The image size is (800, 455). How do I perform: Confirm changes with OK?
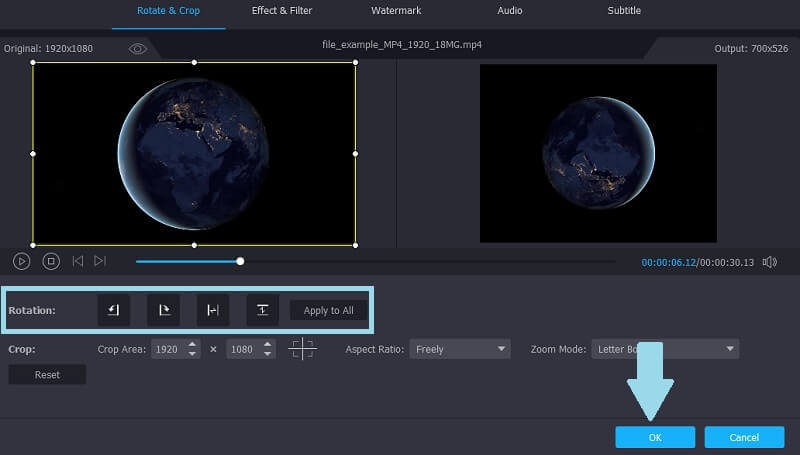coord(655,437)
